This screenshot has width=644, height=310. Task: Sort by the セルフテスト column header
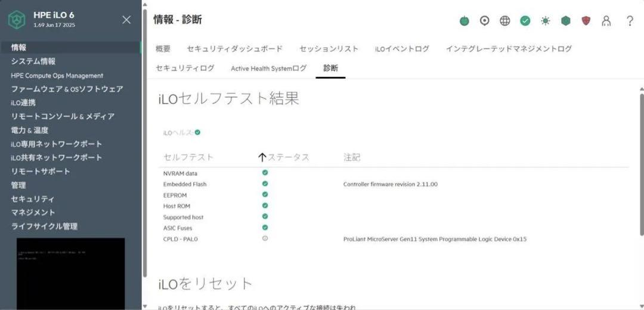tap(188, 157)
